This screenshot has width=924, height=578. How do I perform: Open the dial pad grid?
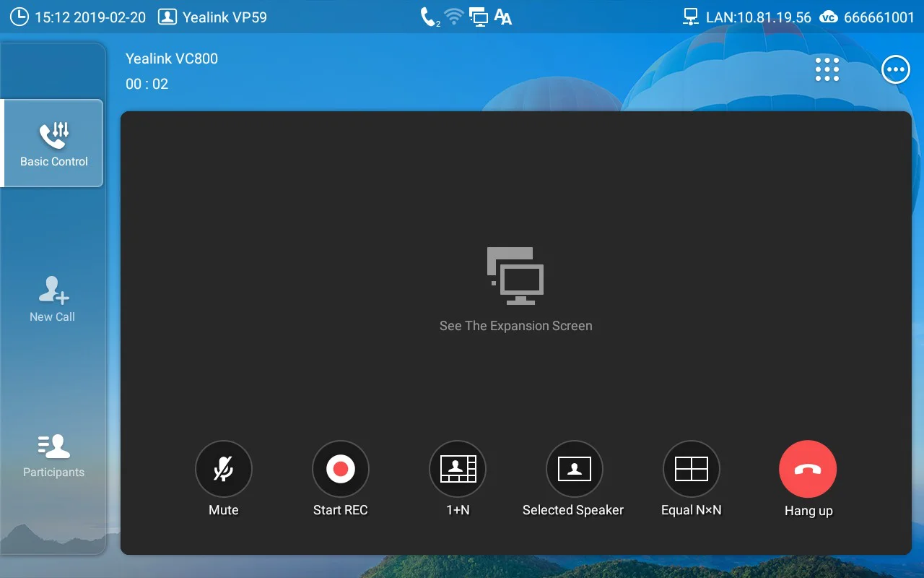point(827,69)
